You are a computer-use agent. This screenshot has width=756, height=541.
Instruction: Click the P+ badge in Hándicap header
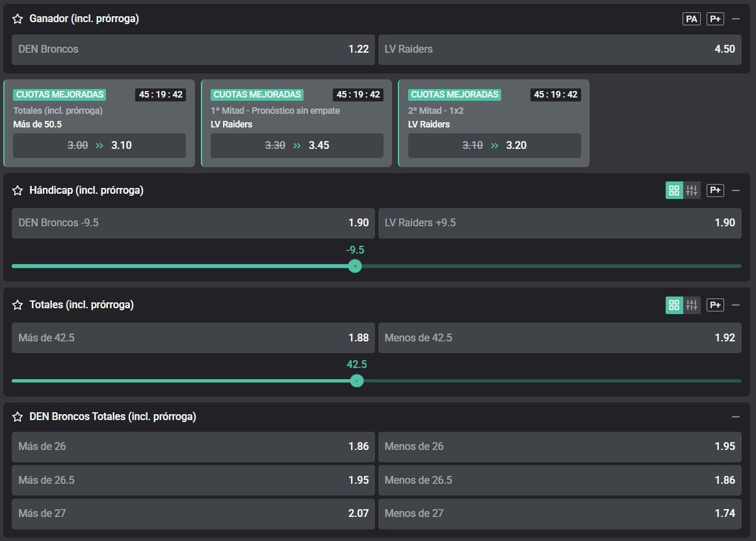[x=715, y=191]
